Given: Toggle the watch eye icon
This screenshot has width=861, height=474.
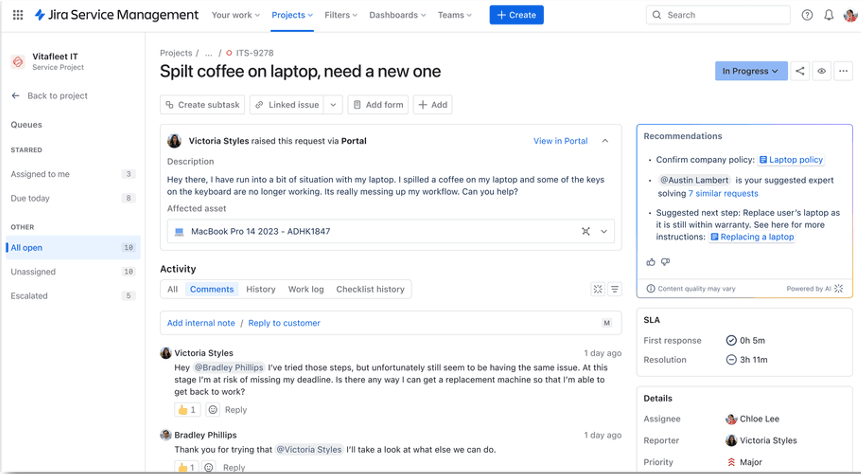Looking at the screenshot, I should (x=821, y=71).
